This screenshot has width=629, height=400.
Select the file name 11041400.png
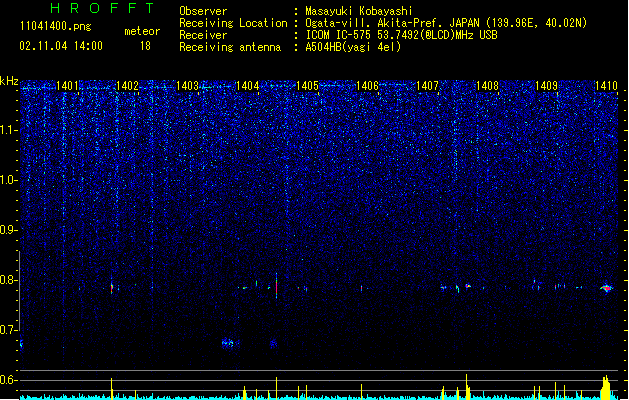tap(55, 26)
